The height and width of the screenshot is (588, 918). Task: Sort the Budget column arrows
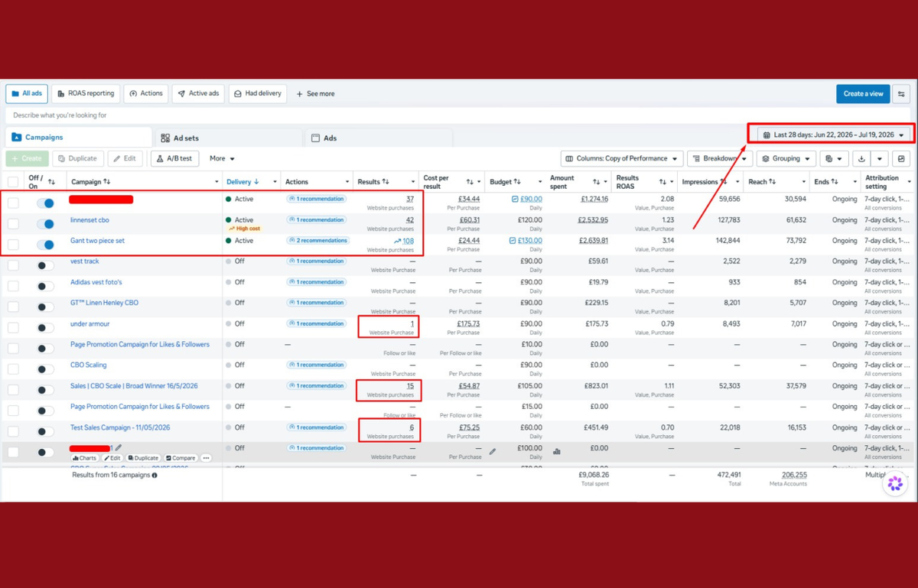click(x=518, y=182)
